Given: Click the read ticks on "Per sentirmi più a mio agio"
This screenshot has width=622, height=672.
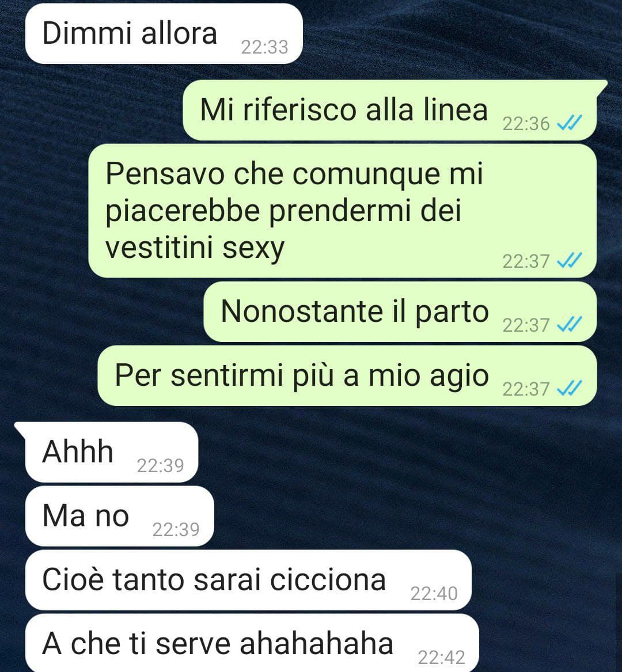Looking at the screenshot, I should click(x=569, y=389).
